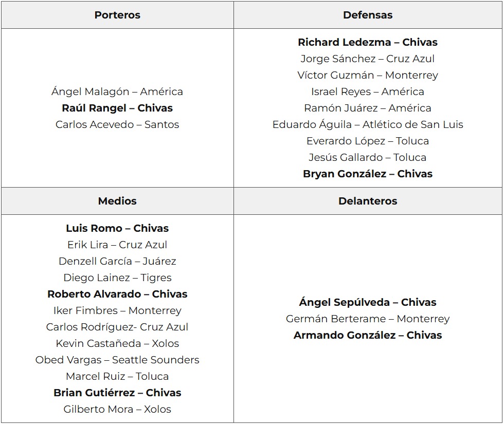The width and height of the screenshot is (504, 424).
Task: Click Luis Romo – Chivas line
Action: point(117,228)
